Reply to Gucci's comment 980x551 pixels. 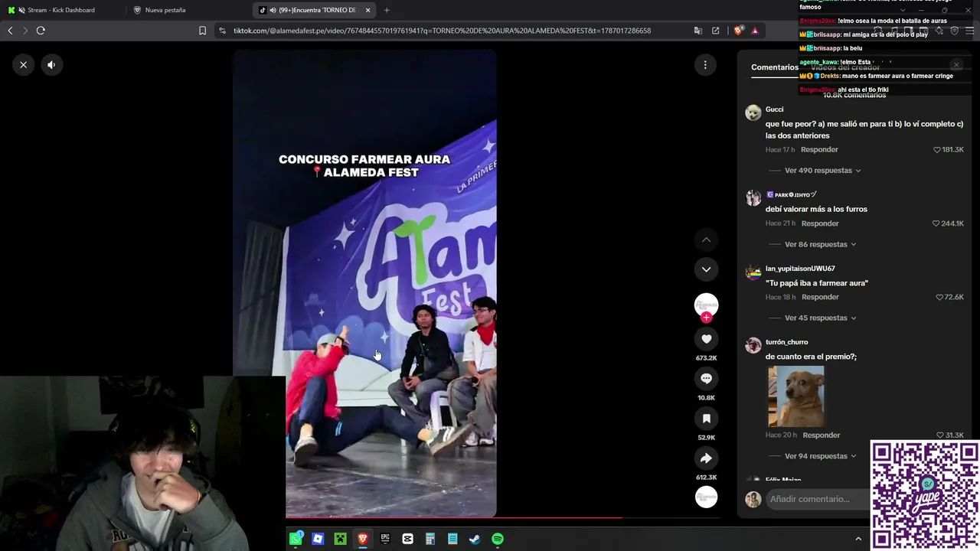click(x=819, y=149)
